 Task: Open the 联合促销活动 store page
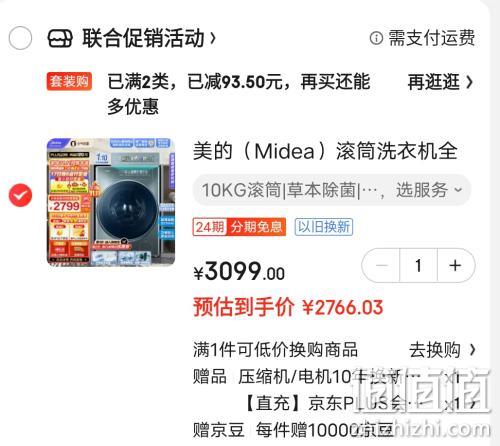tap(149, 38)
